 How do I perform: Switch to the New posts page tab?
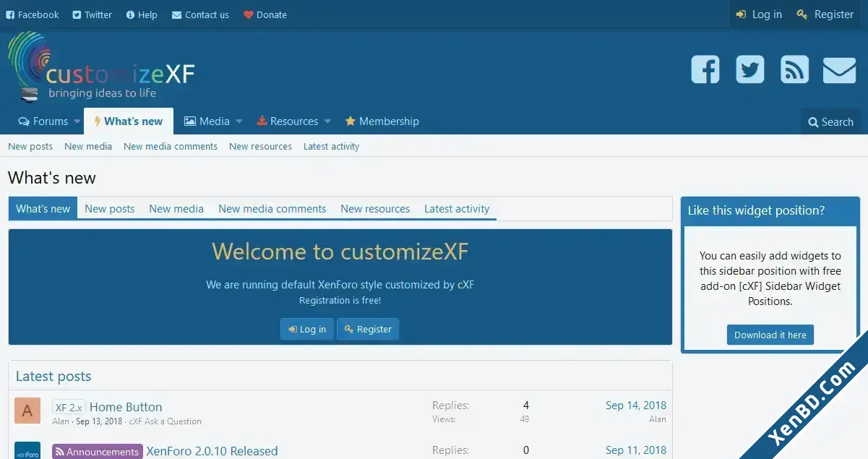110,209
